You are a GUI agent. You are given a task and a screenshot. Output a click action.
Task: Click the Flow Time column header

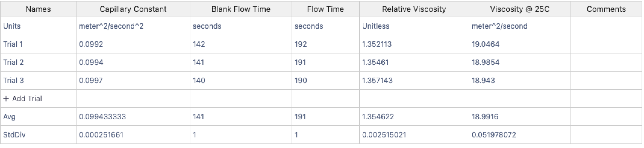coord(325,9)
